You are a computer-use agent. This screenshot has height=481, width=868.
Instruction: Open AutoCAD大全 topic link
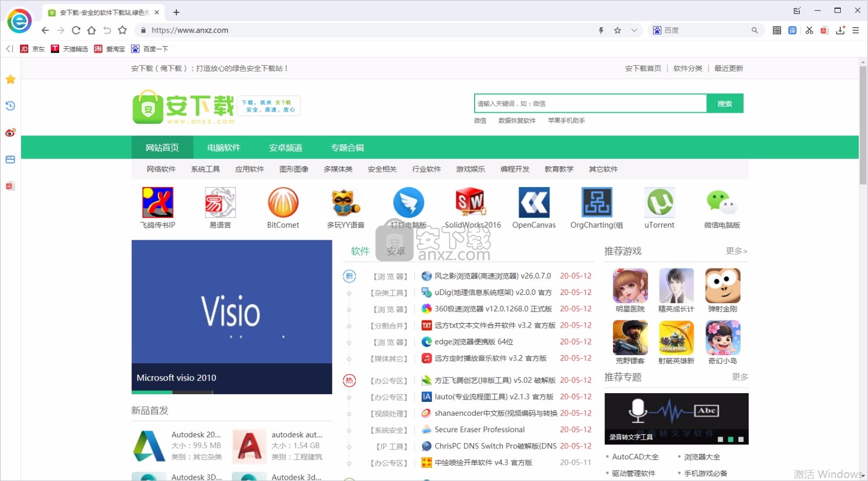point(635,457)
